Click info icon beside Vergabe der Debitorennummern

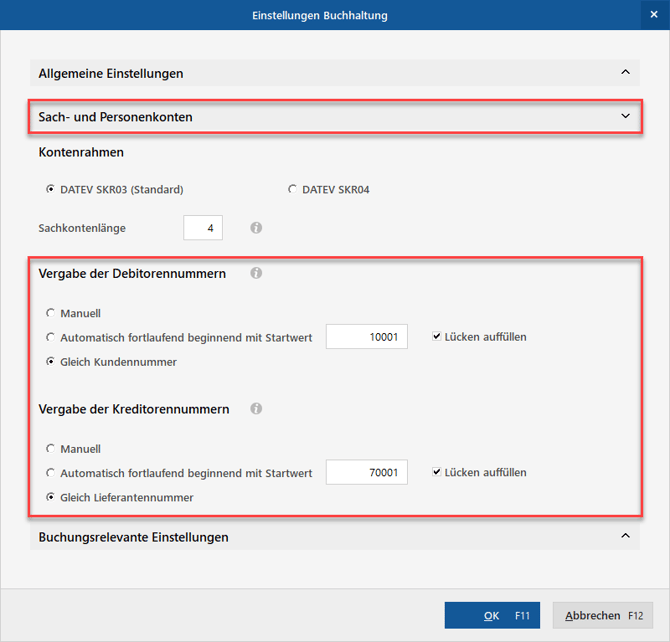pyautogui.click(x=256, y=273)
